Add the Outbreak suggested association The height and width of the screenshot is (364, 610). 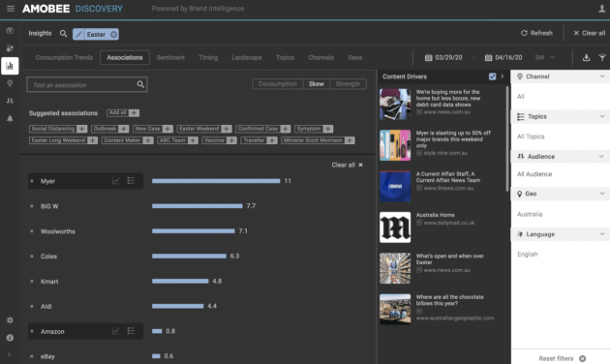tap(123, 129)
